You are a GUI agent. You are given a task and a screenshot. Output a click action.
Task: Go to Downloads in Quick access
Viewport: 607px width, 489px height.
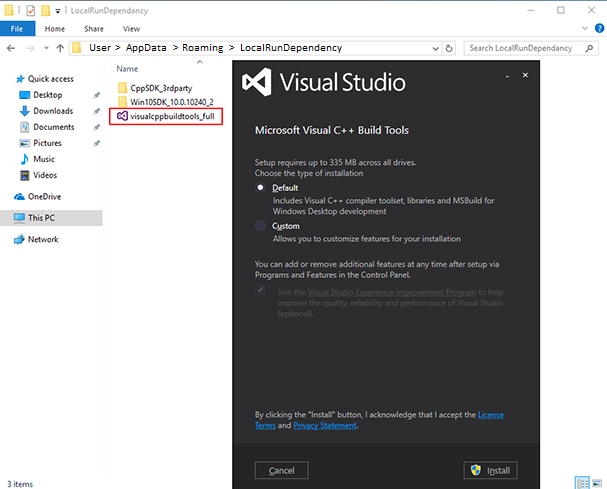(x=52, y=111)
